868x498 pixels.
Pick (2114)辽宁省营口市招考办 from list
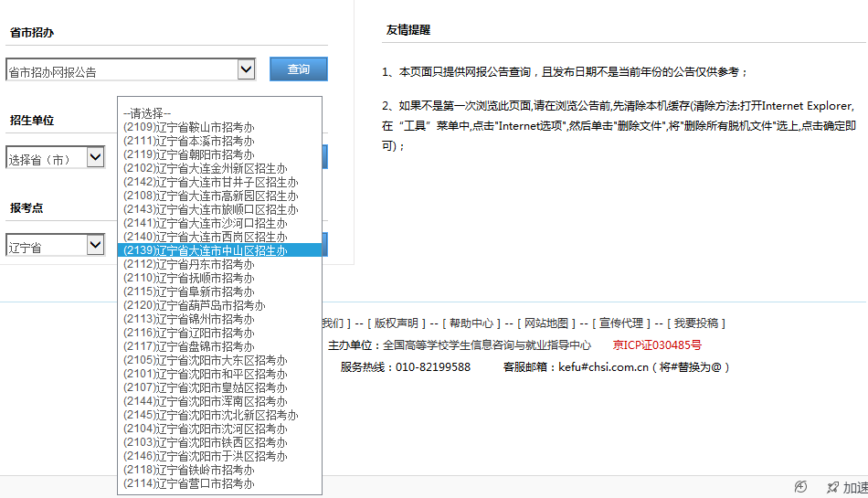[x=188, y=483]
